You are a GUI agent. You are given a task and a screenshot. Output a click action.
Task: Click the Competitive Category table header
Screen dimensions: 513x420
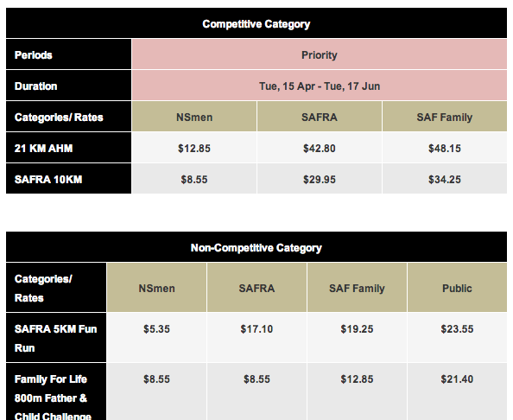point(256,24)
